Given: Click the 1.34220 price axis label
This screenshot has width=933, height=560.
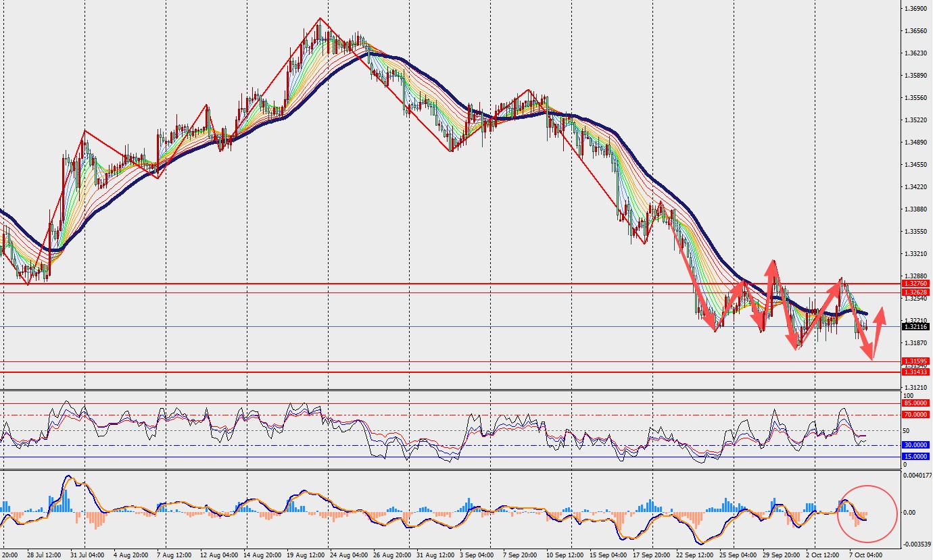Looking at the screenshot, I should coord(915,187).
